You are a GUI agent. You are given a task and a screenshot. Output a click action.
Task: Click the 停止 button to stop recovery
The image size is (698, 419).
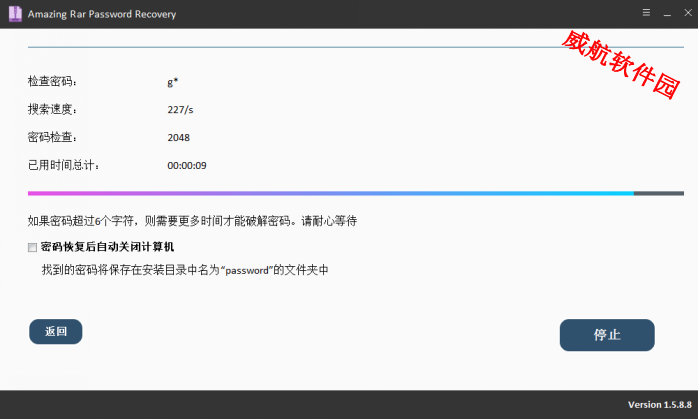tap(607, 335)
